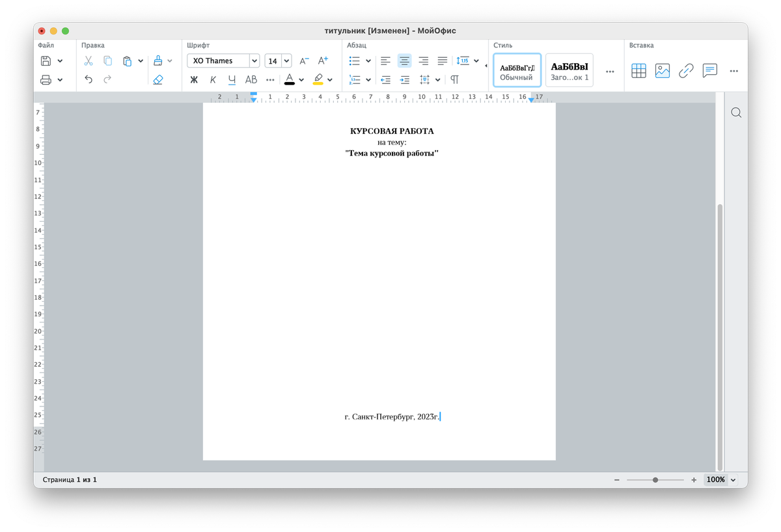Click the Copy formatting paintbrush icon
The width and height of the screenshot is (781, 532).
[158, 60]
